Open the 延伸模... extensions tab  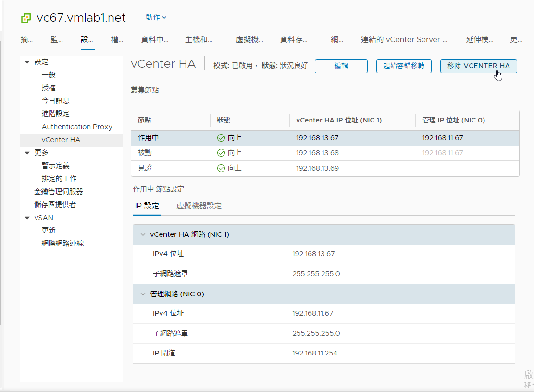pos(480,40)
